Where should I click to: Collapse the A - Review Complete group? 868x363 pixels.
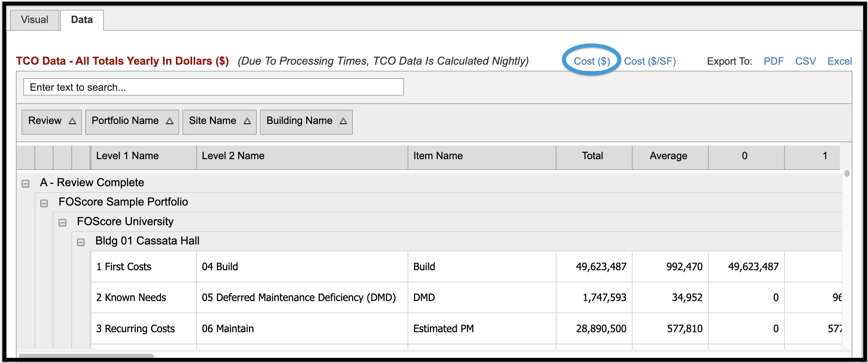(25, 184)
